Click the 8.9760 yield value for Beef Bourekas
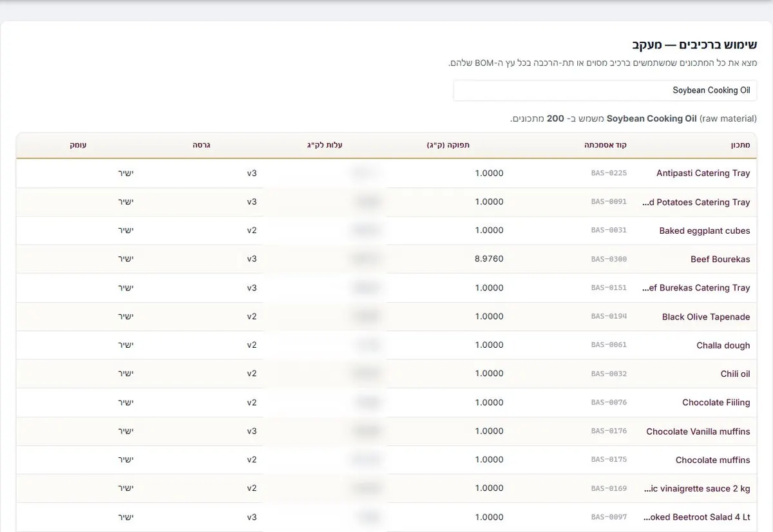This screenshot has height=532, width=773. [x=489, y=259]
